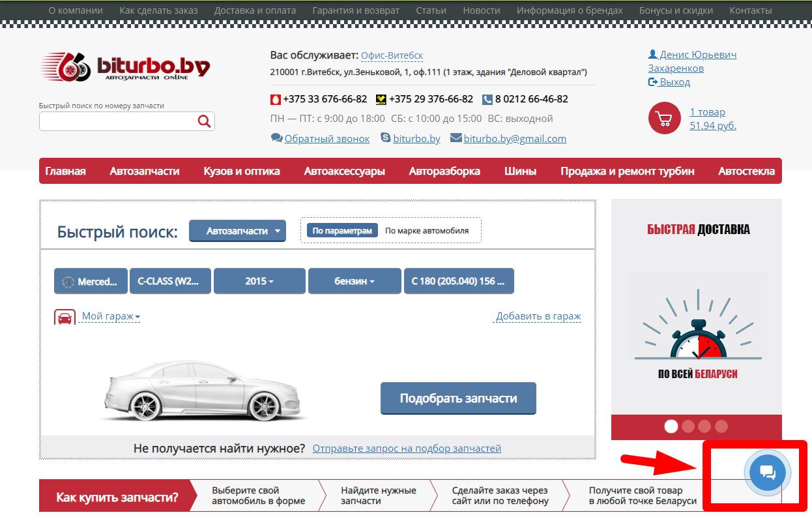
Task: Open the shopping cart icon
Action: point(664,119)
